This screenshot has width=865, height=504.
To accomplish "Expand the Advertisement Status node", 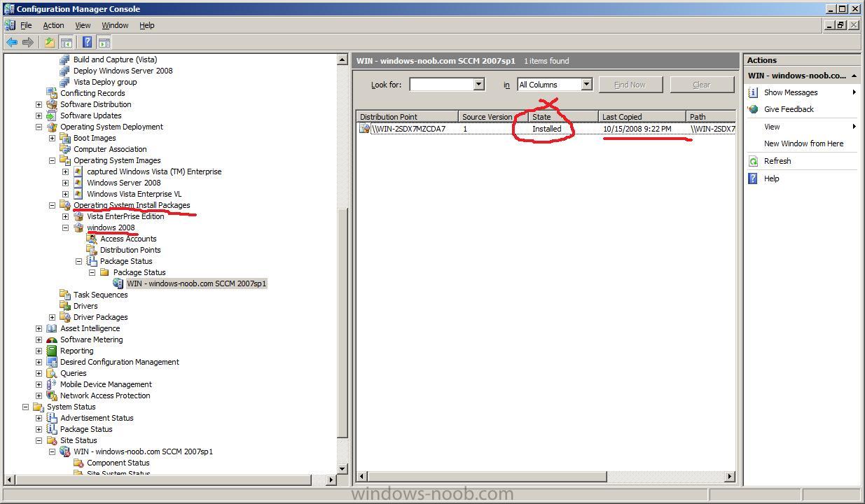I will 39,418.
